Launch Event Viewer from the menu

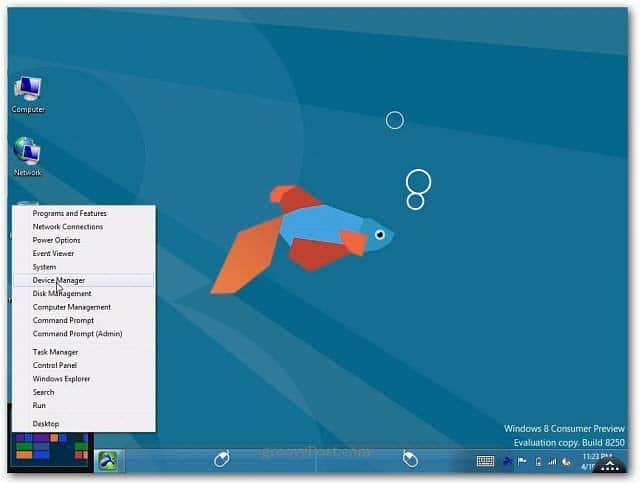(53, 254)
